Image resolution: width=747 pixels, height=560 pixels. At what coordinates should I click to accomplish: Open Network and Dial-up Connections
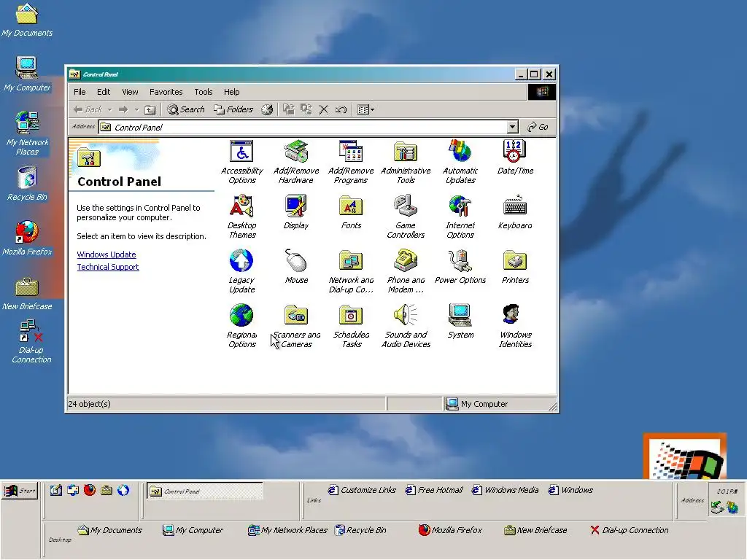click(x=351, y=271)
